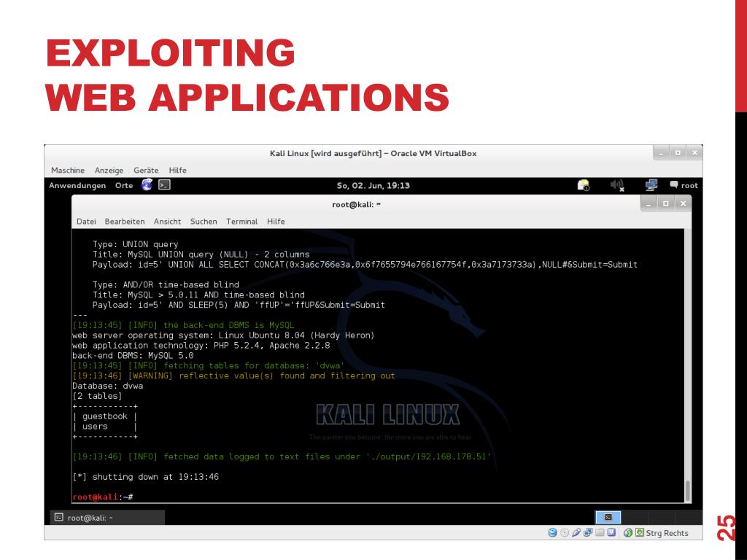The width and height of the screenshot is (747, 560).
Task: Open the software update notification icon
Action: [583, 185]
